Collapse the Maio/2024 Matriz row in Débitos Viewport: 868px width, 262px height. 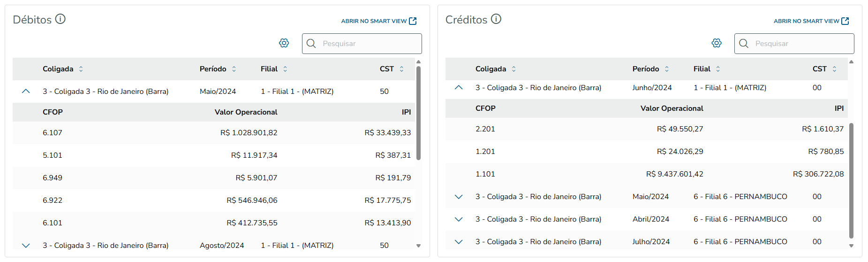point(26,92)
